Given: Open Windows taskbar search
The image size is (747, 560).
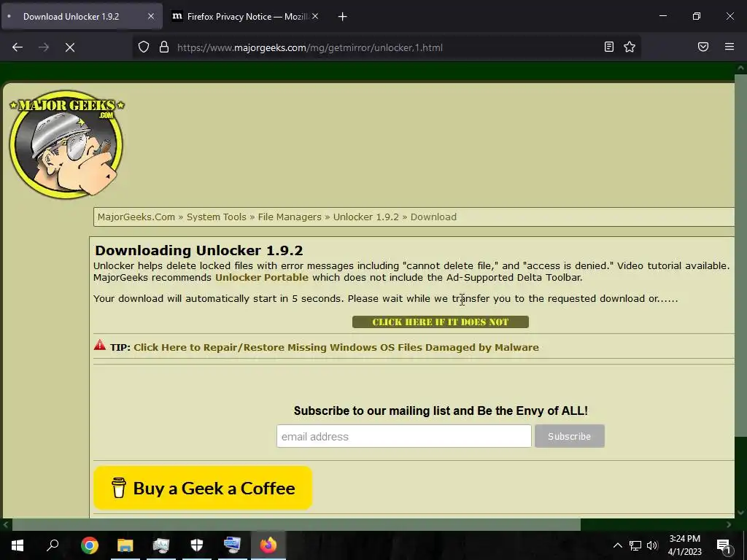Looking at the screenshot, I should [53, 545].
